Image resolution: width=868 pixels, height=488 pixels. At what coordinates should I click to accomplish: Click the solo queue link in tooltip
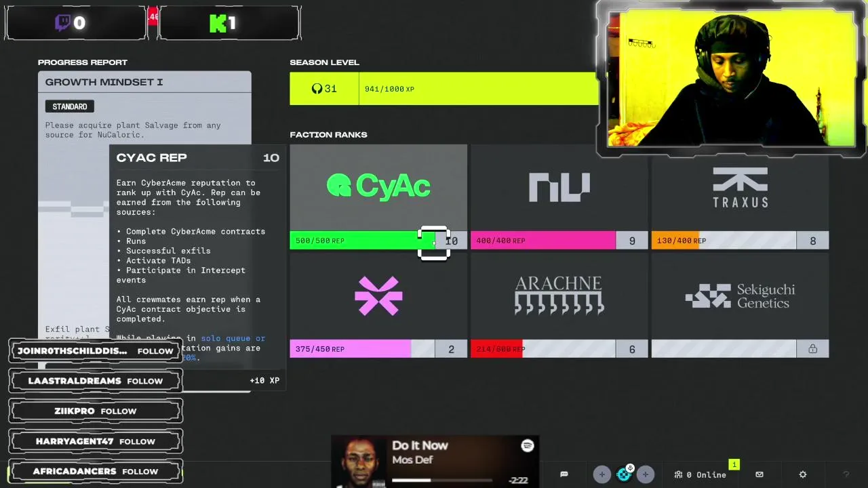click(233, 338)
